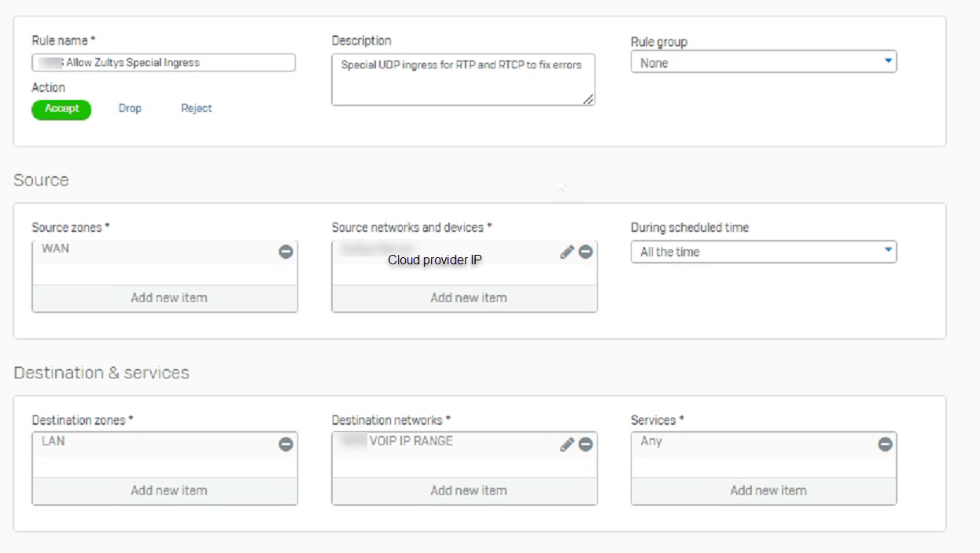980x553 pixels.
Task: Click the Description textarea resize handle
Action: 588,99
